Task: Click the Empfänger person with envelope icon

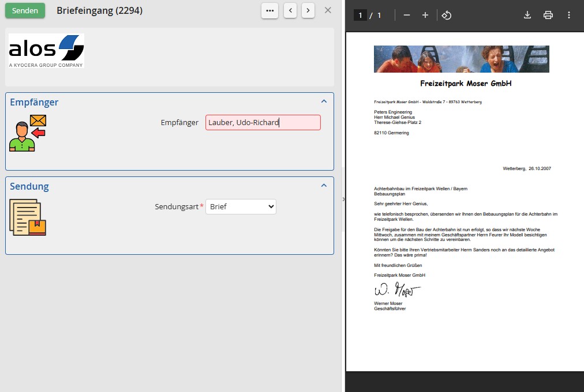Action: [x=28, y=133]
